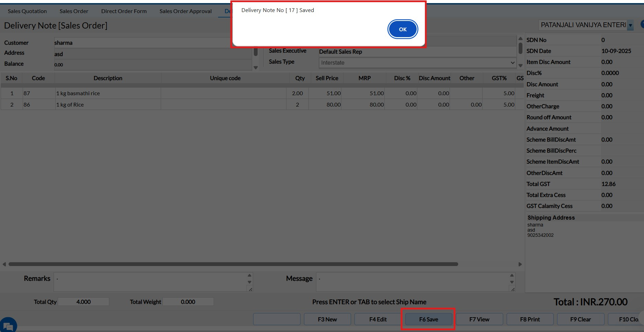
Task: Click the F8 Print button
Action: [530, 319]
